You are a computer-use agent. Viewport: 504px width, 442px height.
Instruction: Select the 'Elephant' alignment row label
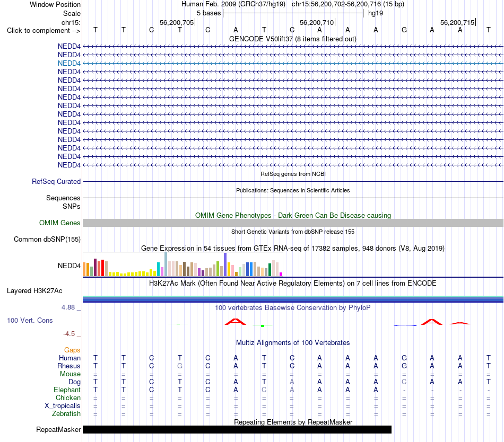coord(67,390)
